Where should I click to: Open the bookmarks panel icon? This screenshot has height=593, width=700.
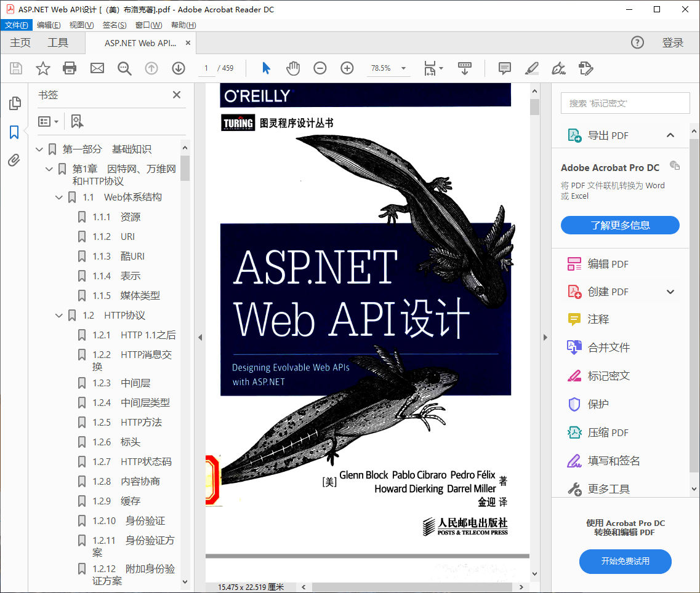click(x=14, y=132)
